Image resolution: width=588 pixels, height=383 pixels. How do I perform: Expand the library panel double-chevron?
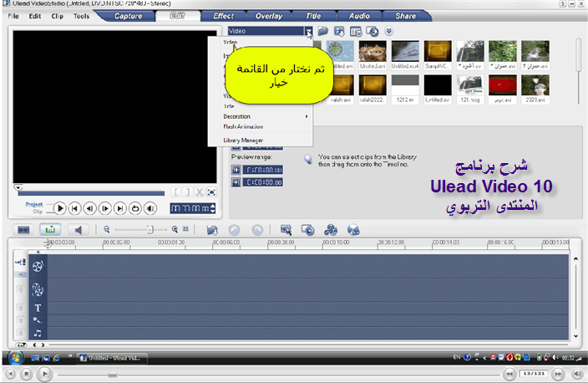pos(389,31)
